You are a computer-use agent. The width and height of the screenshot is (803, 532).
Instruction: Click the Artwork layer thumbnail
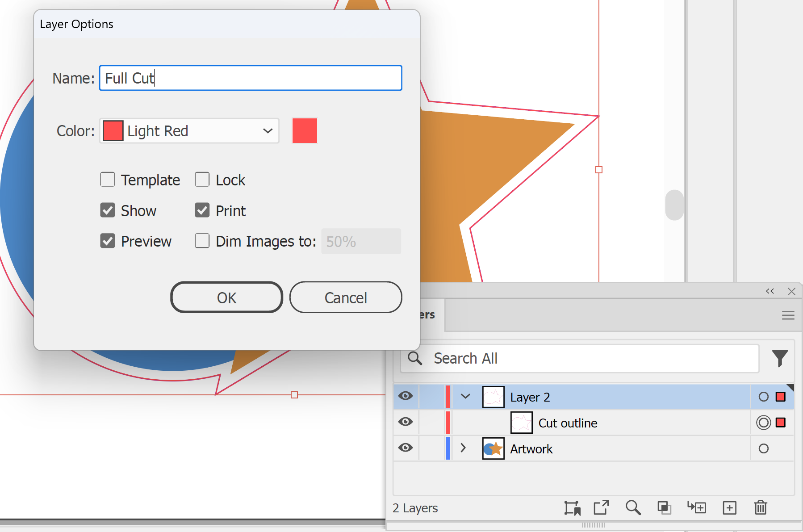494,448
